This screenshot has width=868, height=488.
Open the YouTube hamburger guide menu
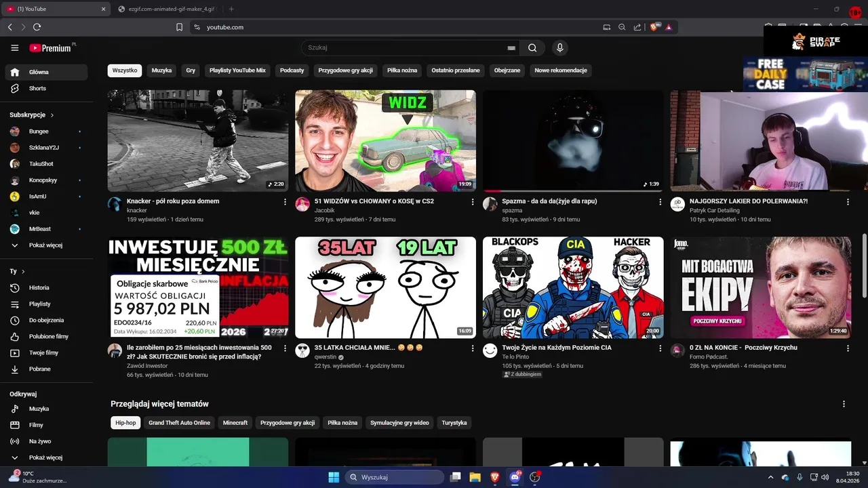(x=15, y=48)
